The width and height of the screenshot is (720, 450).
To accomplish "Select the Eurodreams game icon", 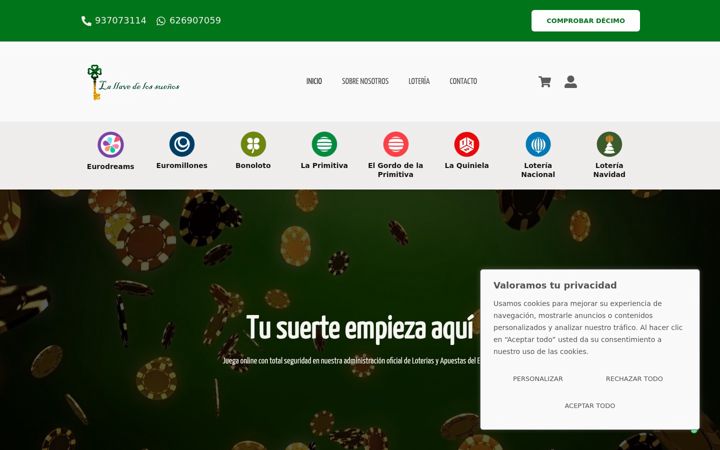I will pyautogui.click(x=111, y=145).
